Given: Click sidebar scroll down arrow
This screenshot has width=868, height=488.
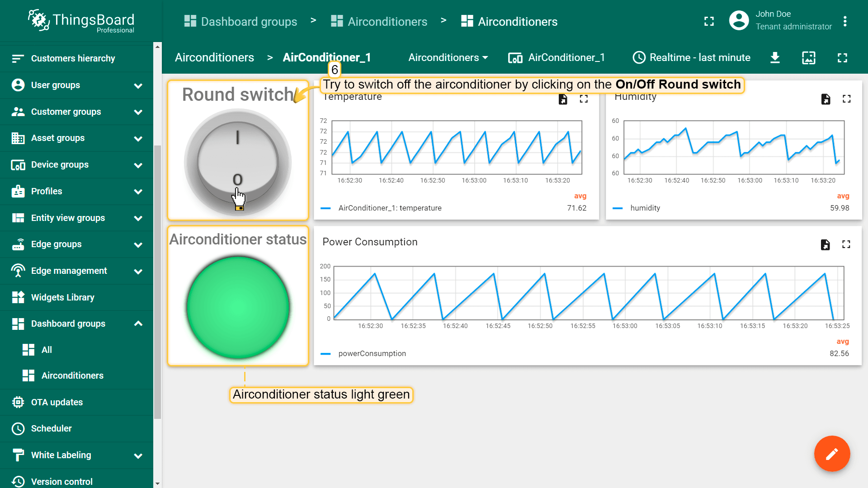Looking at the screenshot, I should [x=157, y=483].
